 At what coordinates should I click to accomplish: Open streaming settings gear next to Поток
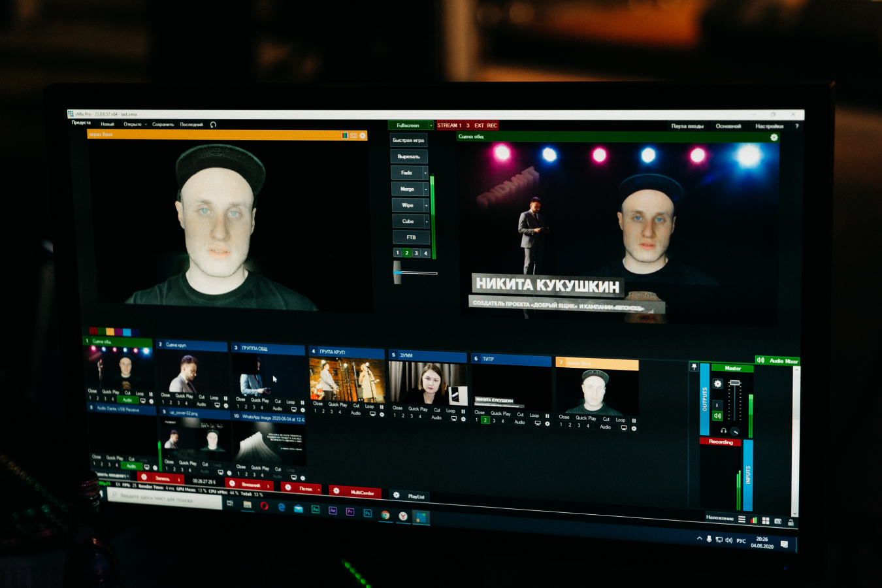288,487
